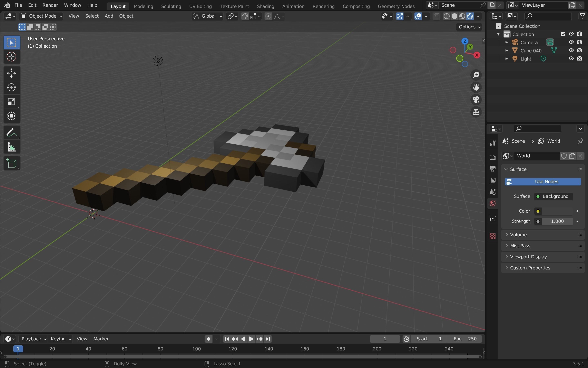Switch orthographic/perspective grid icon
The image size is (588, 368).
pyautogui.click(x=476, y=112)
